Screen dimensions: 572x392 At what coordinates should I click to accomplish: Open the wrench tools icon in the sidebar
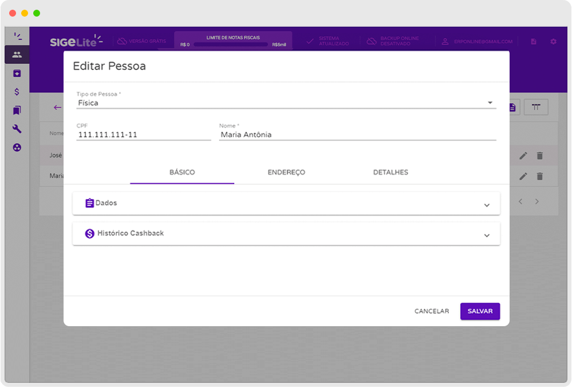17,129
